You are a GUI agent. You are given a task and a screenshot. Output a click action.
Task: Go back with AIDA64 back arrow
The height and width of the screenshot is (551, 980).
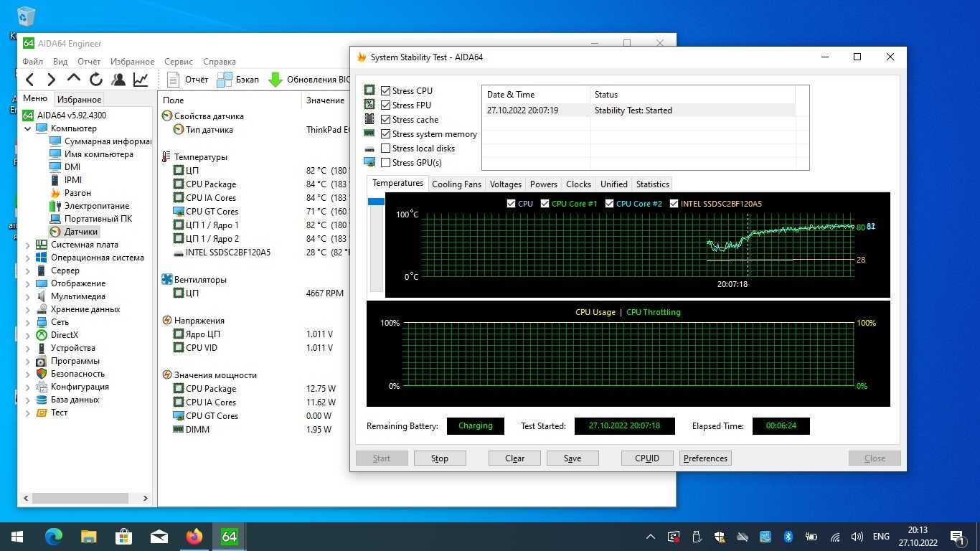(29, 80)
